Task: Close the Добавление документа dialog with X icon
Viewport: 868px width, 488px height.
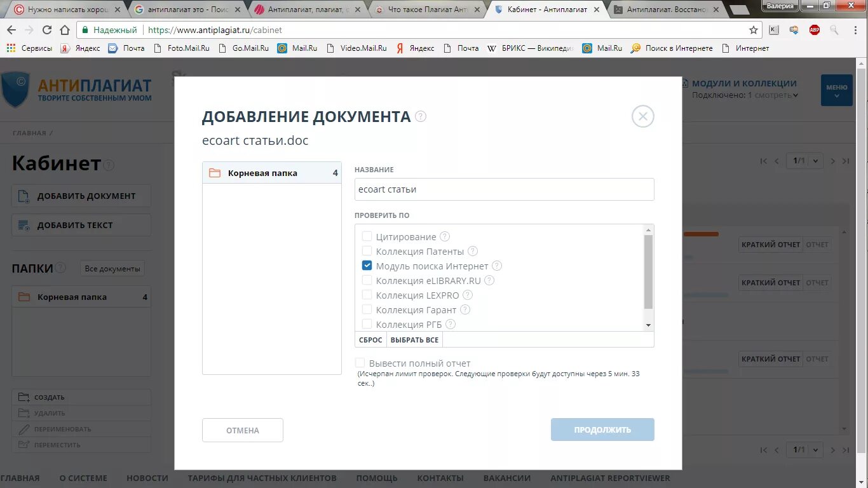Action: pyautogui.click(x=643, y=116)
